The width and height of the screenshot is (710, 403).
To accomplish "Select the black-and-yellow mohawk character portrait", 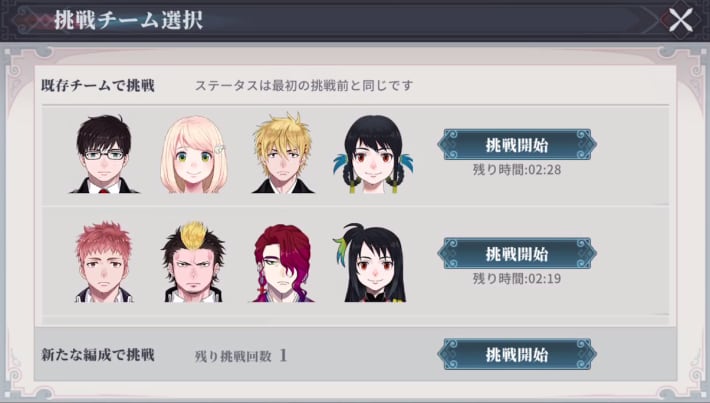I will pyautogui.click(x=193, y=262).
